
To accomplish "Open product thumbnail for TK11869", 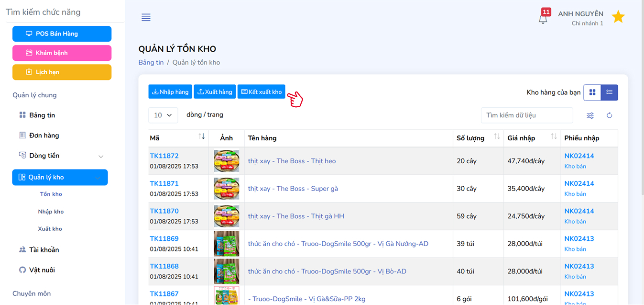I will [227, 244].
